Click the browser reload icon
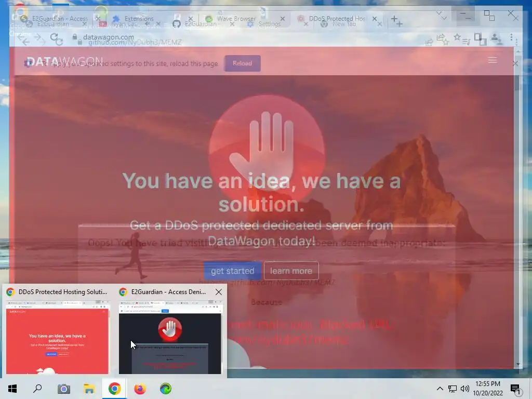Viewport: 532px width, 399px height. (x=55, y=37)
